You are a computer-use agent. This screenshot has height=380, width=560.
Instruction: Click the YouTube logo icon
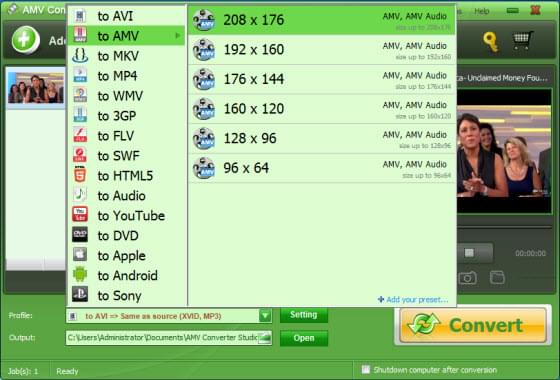pyautogui.click(x=80, y=215)
